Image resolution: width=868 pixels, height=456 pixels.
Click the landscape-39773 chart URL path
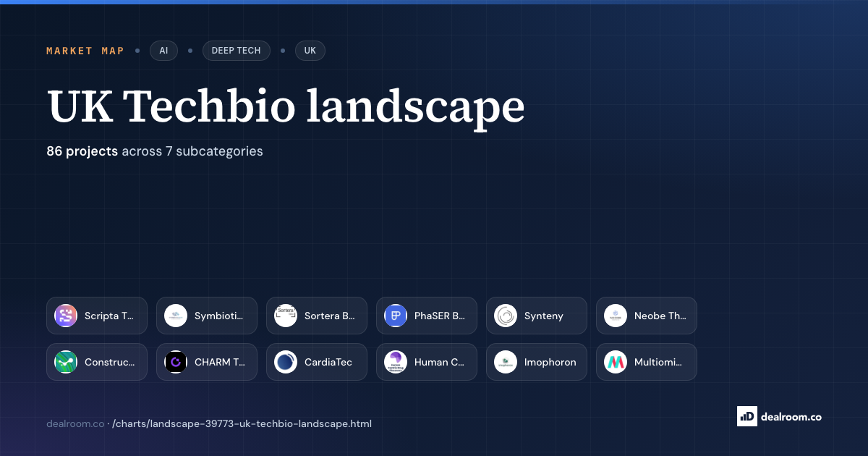coord(242,423)
